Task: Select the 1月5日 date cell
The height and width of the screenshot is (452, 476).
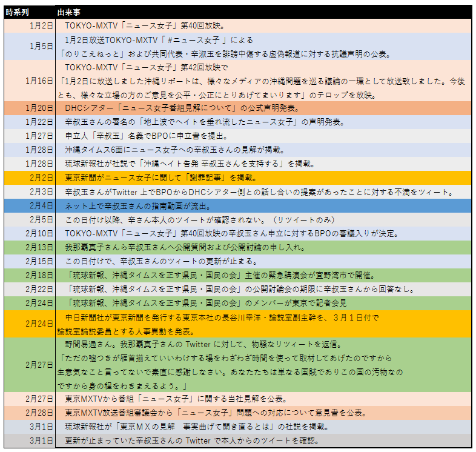Action: (30, 47)
